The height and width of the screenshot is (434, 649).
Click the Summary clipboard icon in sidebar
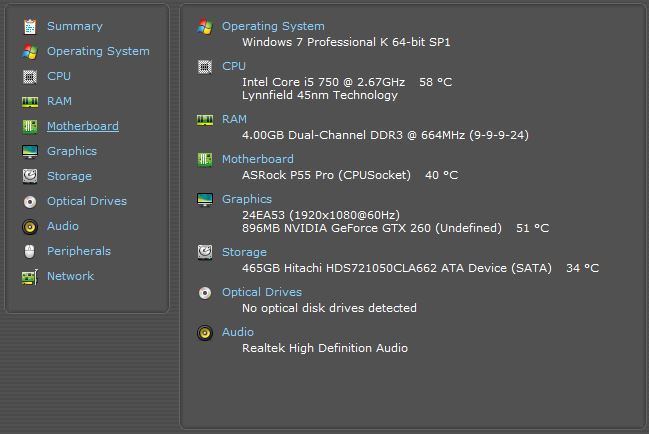pyautogui.click(x=29, y=26)
